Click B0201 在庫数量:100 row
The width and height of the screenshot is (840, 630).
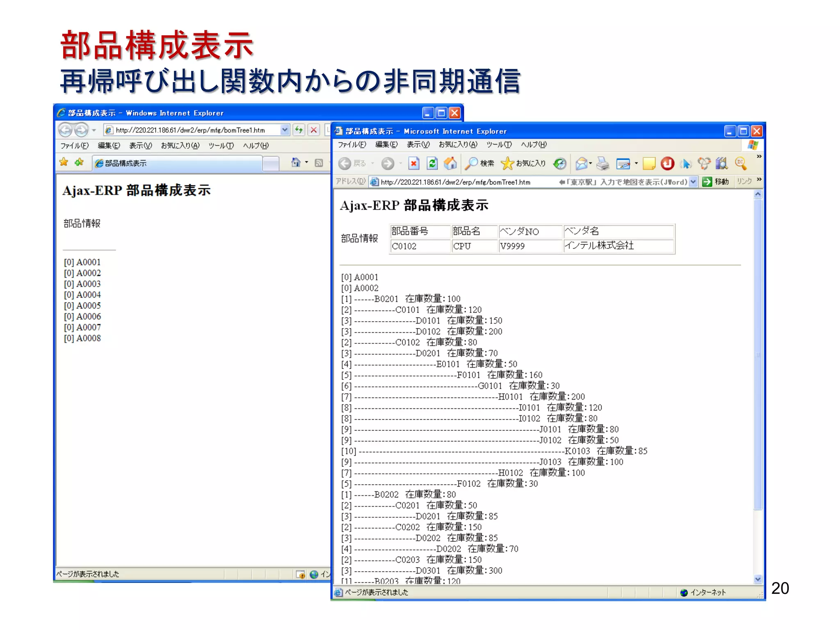pyautogui.click(x=400, y=299)
